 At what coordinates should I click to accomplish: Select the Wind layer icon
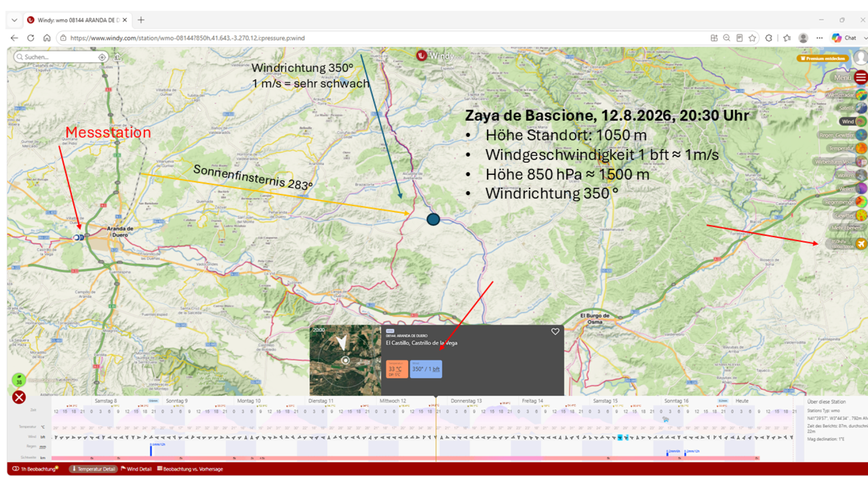(861, 122)
